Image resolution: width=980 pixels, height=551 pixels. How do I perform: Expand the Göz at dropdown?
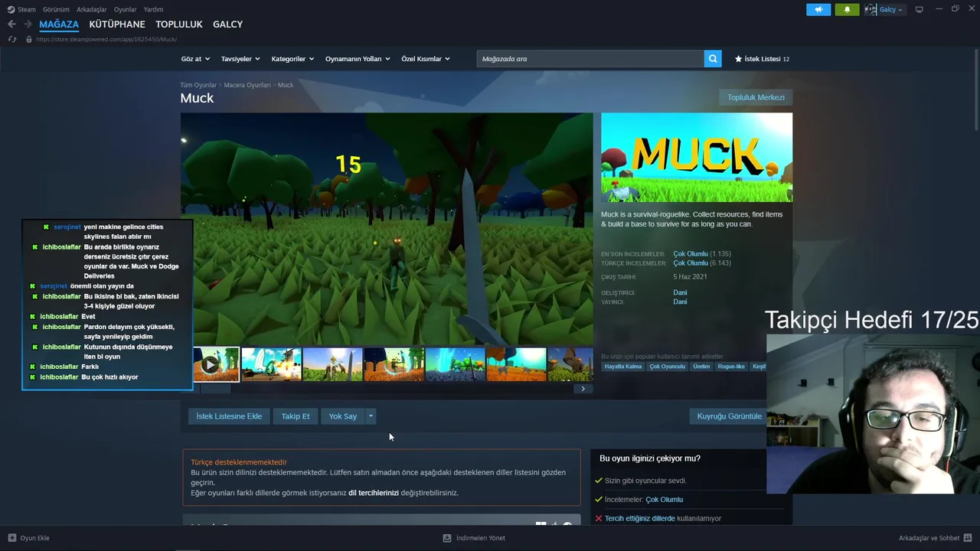click(x=195, y=59)
